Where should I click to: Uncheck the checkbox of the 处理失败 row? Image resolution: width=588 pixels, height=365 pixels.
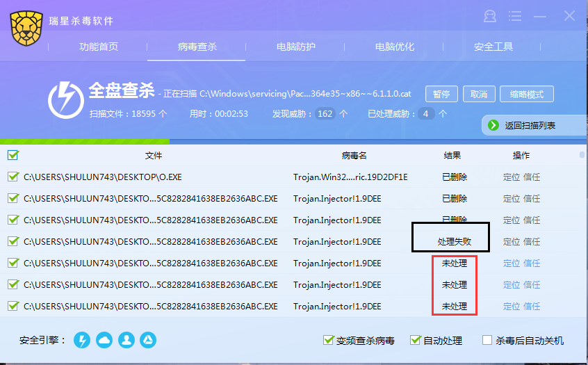pos(13,241)
